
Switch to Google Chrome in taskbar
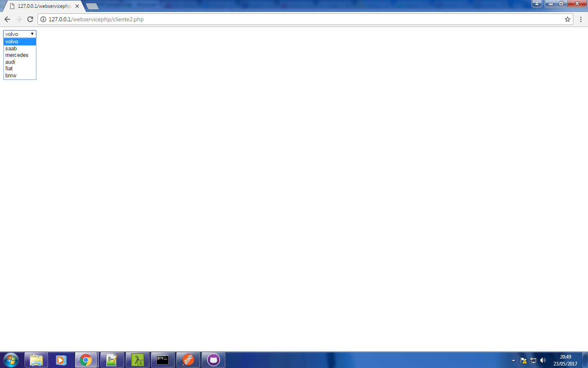click(86, 360)
